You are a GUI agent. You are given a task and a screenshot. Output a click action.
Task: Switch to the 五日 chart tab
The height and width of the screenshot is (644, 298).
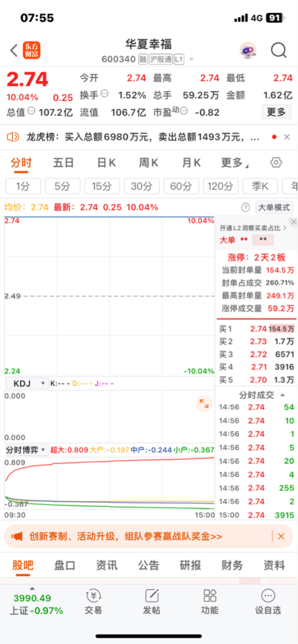64,163
